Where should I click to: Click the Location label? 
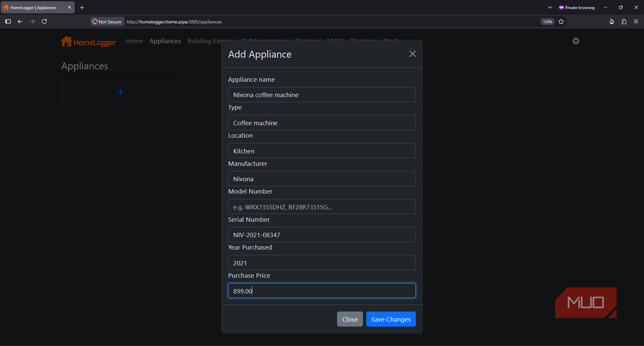pos(240,135)
